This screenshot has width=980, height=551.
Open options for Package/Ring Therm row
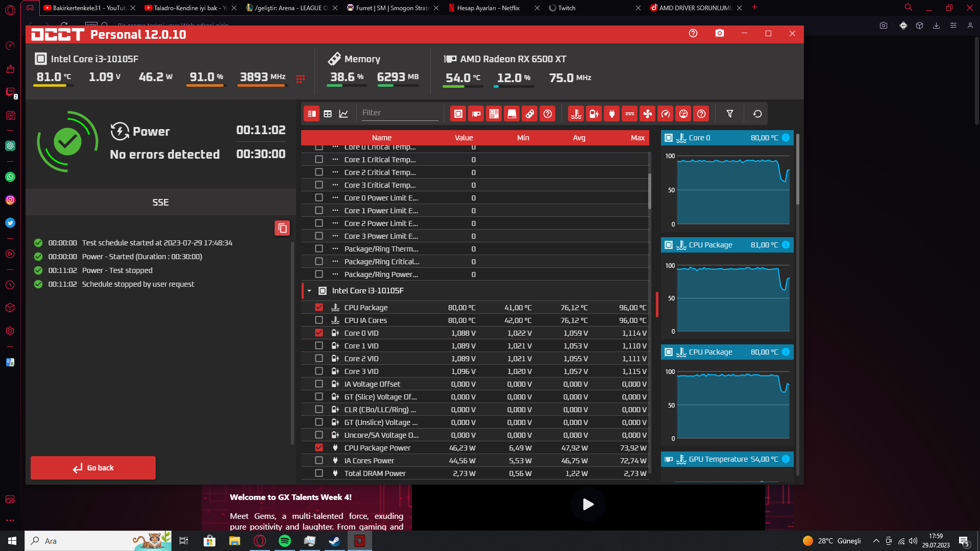point(335,249)
